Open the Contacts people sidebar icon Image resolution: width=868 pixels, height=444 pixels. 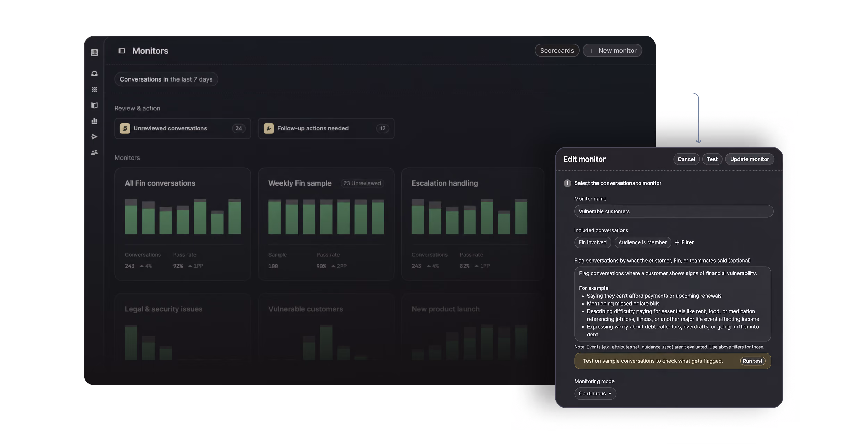[94, 152]
